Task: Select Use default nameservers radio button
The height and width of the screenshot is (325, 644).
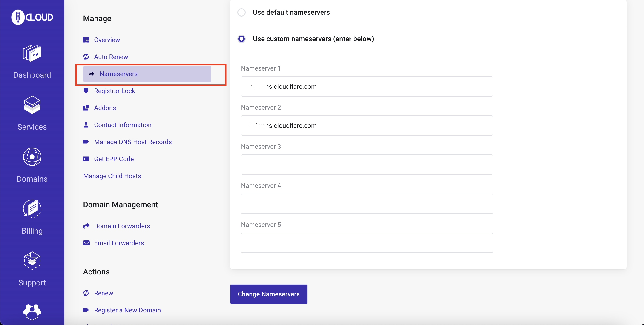Action: (x=241, y=12)
